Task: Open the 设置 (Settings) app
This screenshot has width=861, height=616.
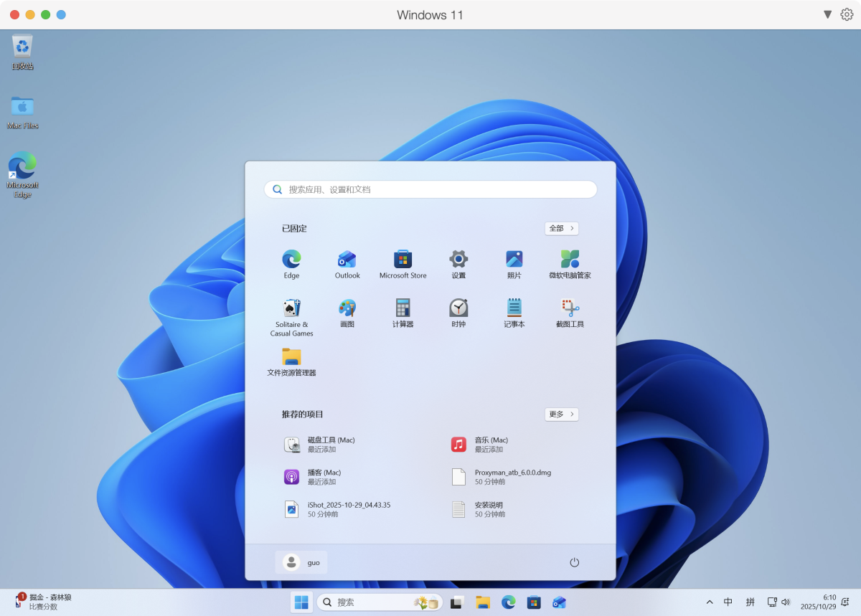Action: point(458,262)
